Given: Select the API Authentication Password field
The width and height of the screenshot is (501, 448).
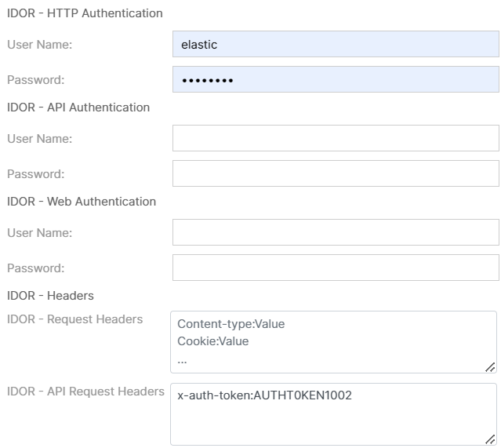Looking at the screenshot, I should coord(336,173).
